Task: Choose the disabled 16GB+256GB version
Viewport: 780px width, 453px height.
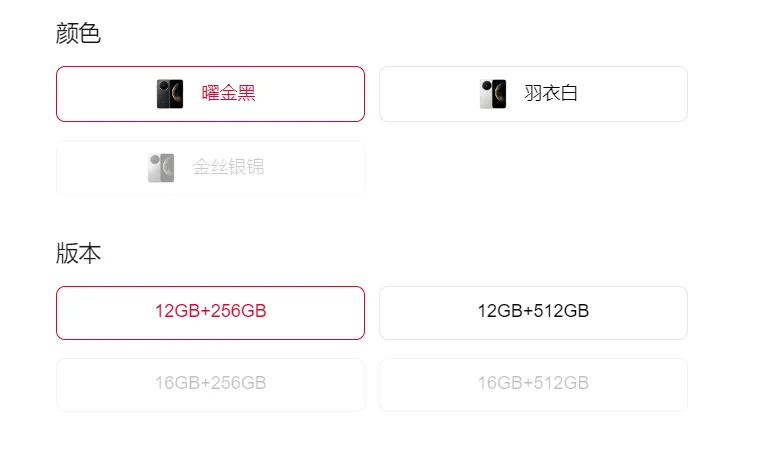Action: point(210,384)
